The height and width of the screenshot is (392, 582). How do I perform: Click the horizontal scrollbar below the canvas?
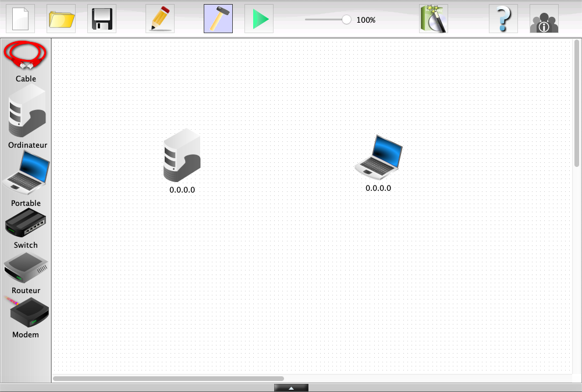tap(168, 379)
